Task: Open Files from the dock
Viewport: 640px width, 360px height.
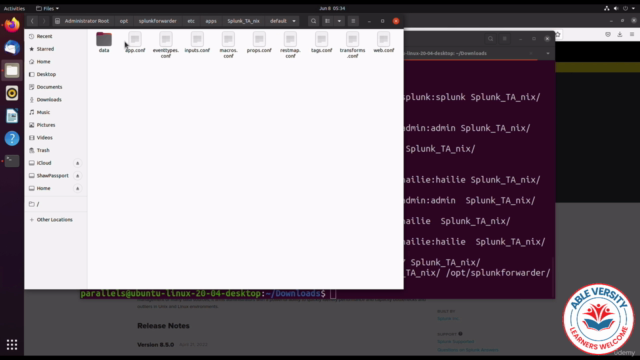Action: pos(12,71)
